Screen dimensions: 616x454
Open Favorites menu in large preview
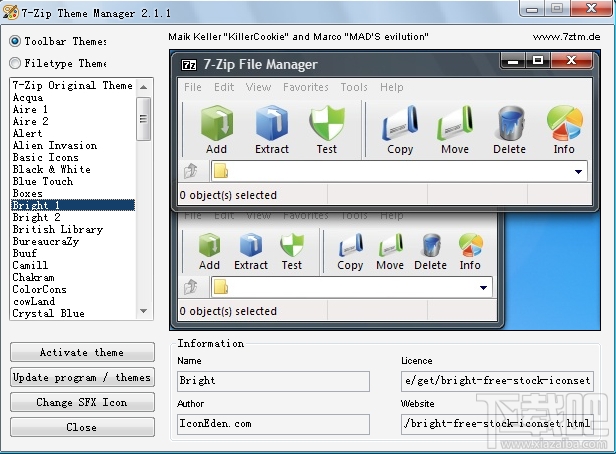pos(306,87)
